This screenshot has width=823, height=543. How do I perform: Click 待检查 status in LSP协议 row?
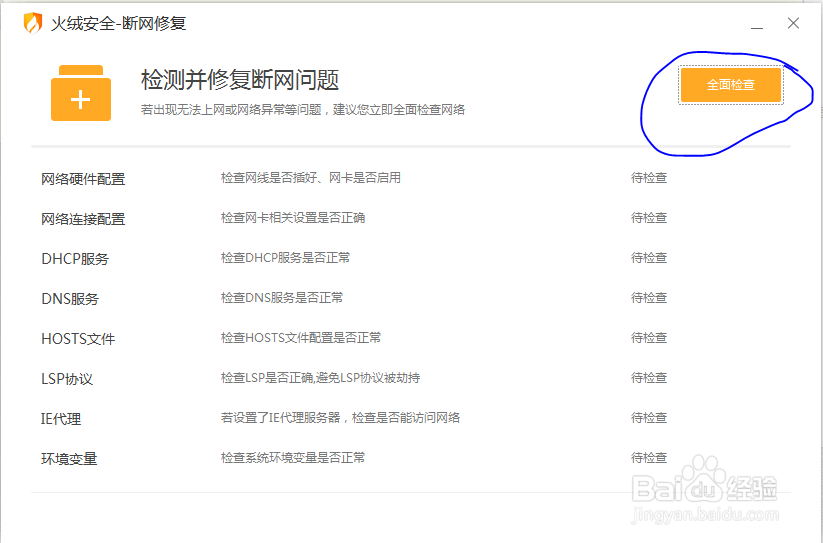(649, 378)
